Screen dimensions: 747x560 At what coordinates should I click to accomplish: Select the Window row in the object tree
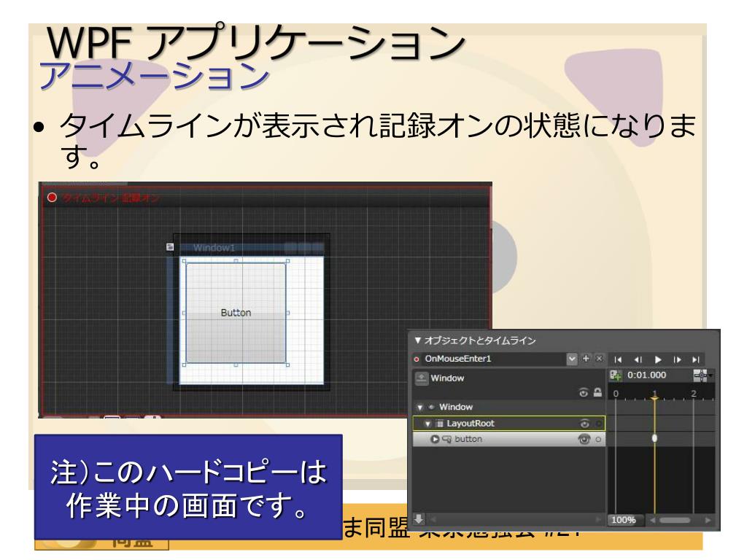coord(508,407)
